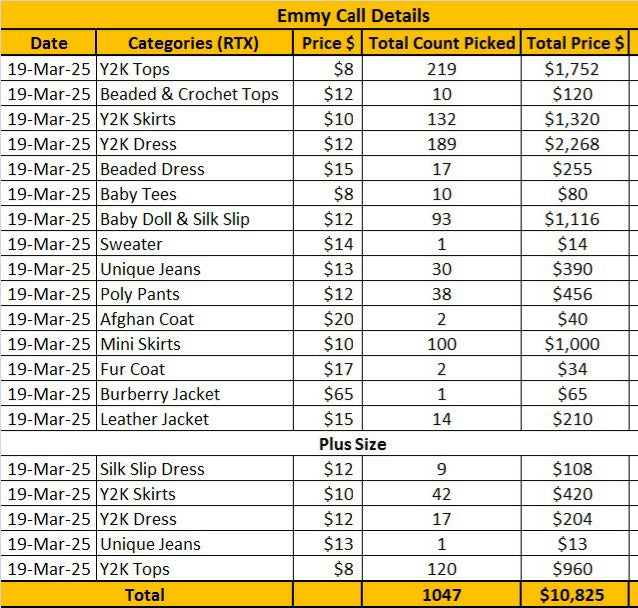Select the Emmy Call Details title cell
This screenshot has height=608, width=638.
pyautogui.click(x=319, y=15)
